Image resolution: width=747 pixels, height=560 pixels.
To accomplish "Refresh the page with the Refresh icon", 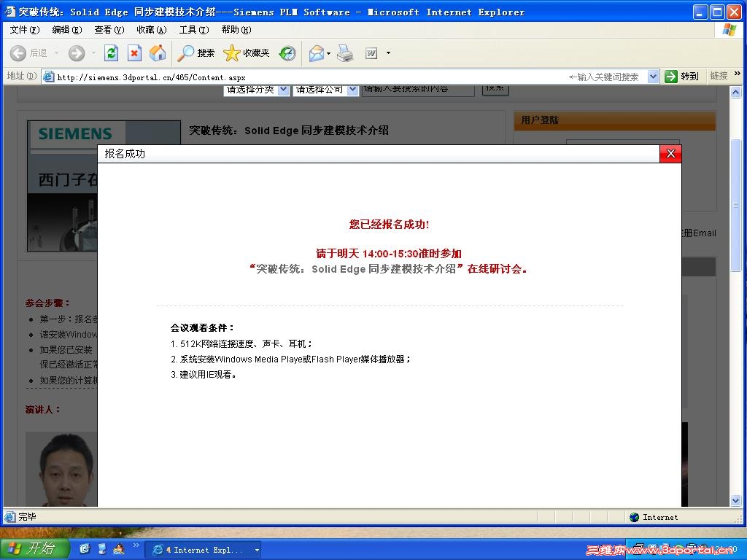I will point(111,52).
